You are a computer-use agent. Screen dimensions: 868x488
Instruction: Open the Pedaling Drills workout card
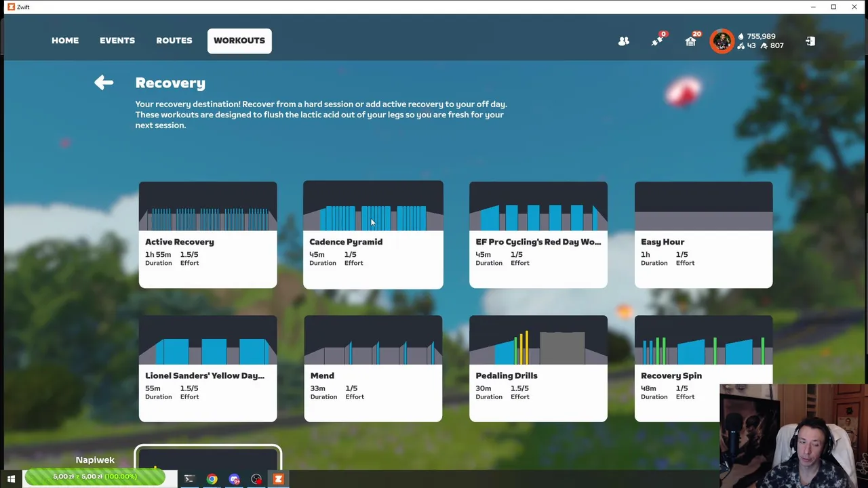(538, 368)
